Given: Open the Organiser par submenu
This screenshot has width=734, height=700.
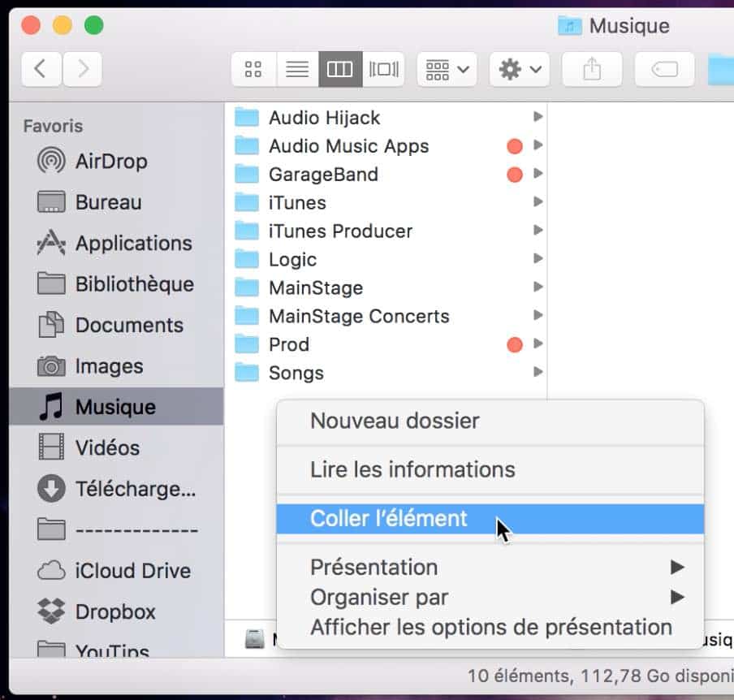Looking at the screenshot, I should 490,597.
